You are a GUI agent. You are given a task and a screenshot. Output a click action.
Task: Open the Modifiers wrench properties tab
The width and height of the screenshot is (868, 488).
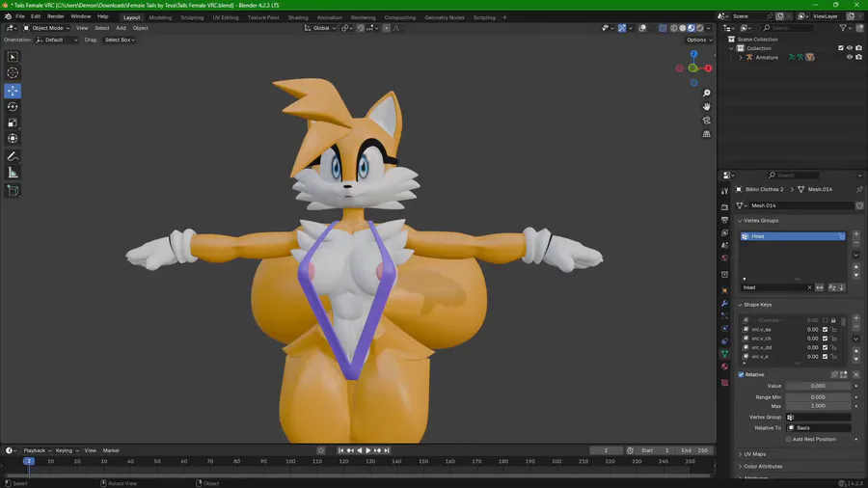click(x=724, y=303)
